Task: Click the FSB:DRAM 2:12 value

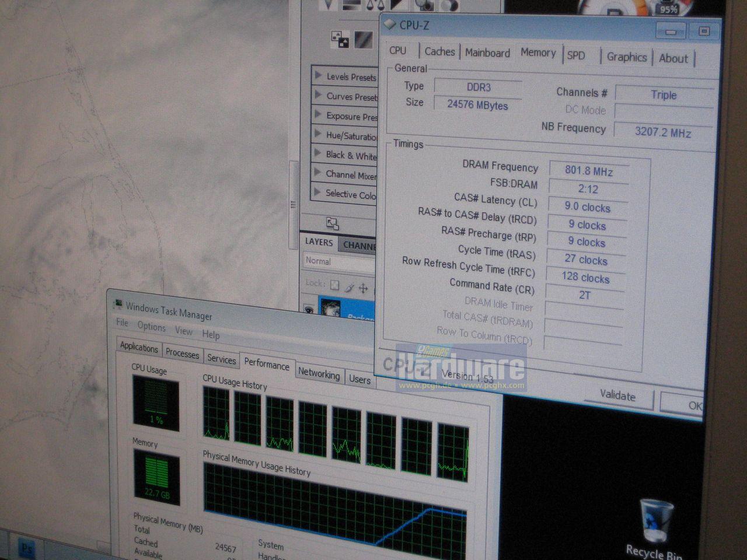Action: (588, 189)
